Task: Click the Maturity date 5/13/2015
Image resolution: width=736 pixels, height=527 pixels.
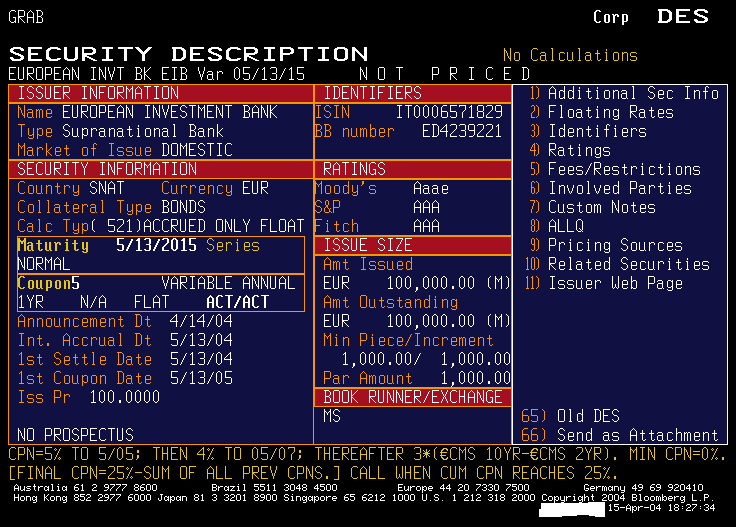Action: [x=156, y=245]
